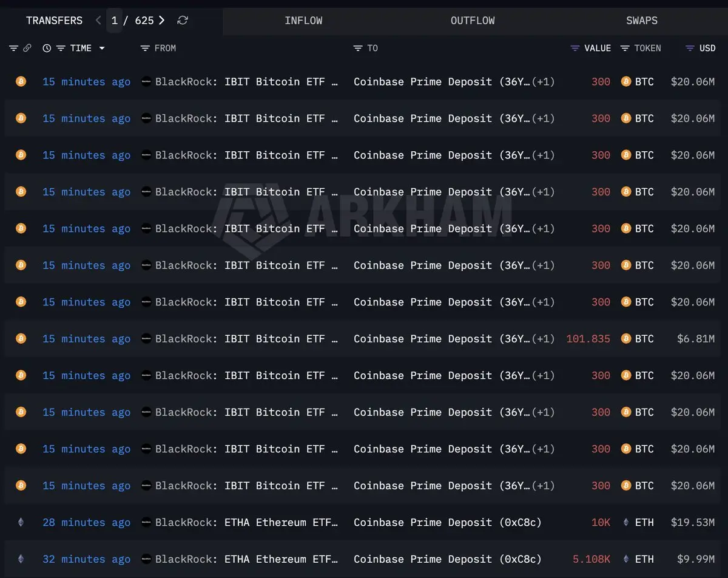The width and height of the screenshot is (728, 578).
Task: Switch to the INFLOW tab
Action: point(303,21)
